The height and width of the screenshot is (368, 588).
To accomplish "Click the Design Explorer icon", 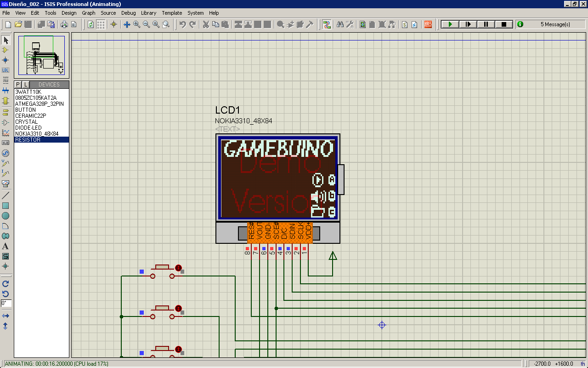I will coord(362,24).
